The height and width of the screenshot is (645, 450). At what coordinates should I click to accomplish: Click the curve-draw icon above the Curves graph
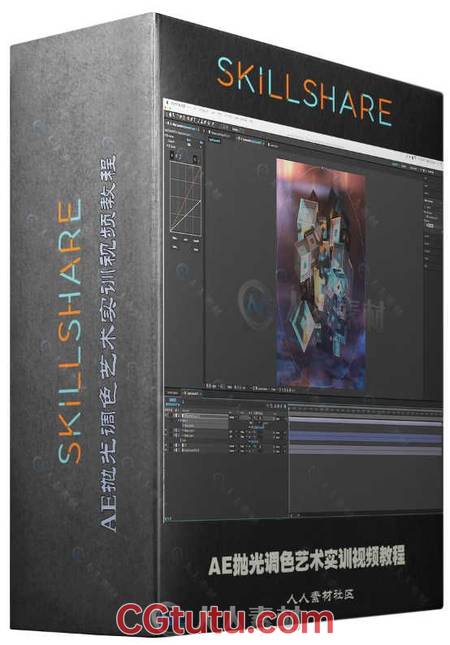173,156
